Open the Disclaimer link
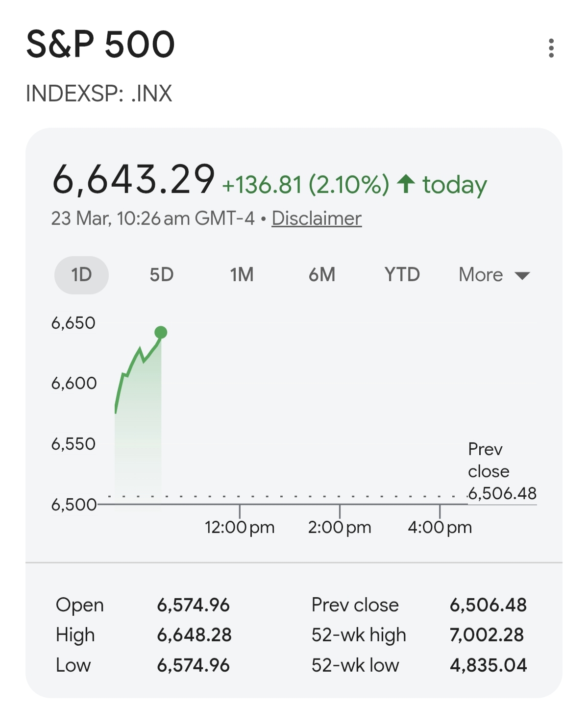This screenshot has width=588, height=705. point(317,219)
